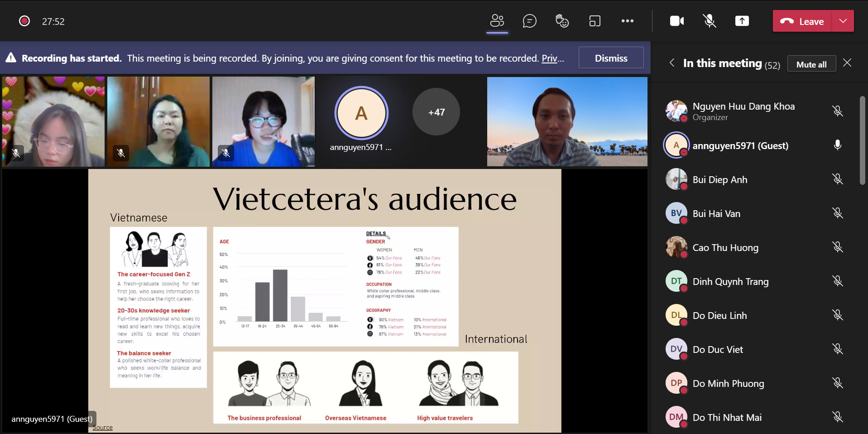Screen dimensions: 868x434
Task: Toggle your microphone mute in toolbar
Action: tap(710, 21)
